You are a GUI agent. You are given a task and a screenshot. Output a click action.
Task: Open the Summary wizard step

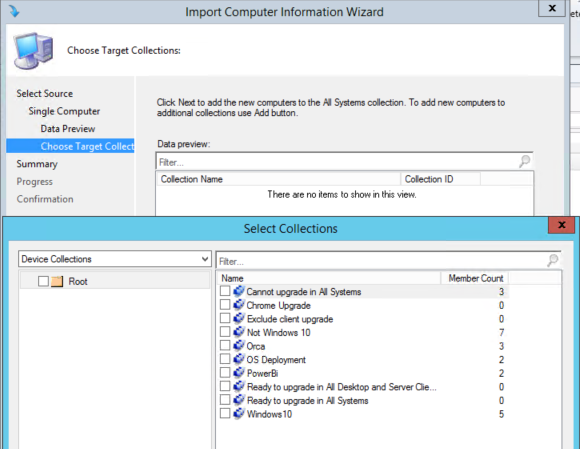(37, 164)
